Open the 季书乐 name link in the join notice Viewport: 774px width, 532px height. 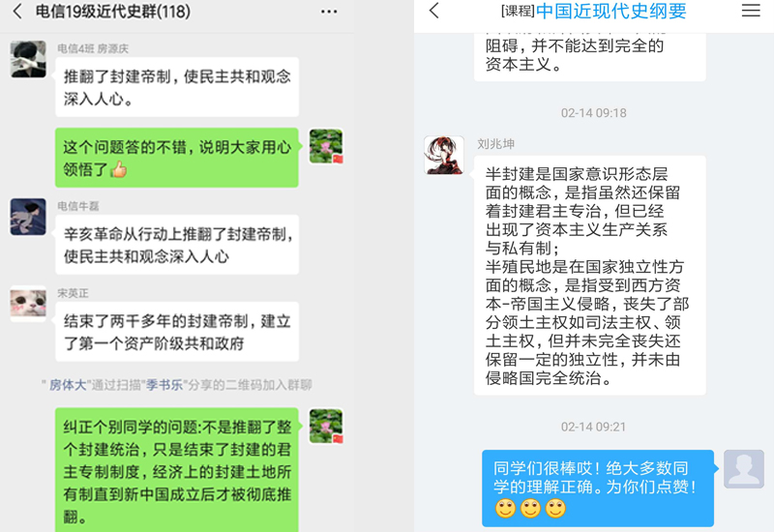pos(164,385)
